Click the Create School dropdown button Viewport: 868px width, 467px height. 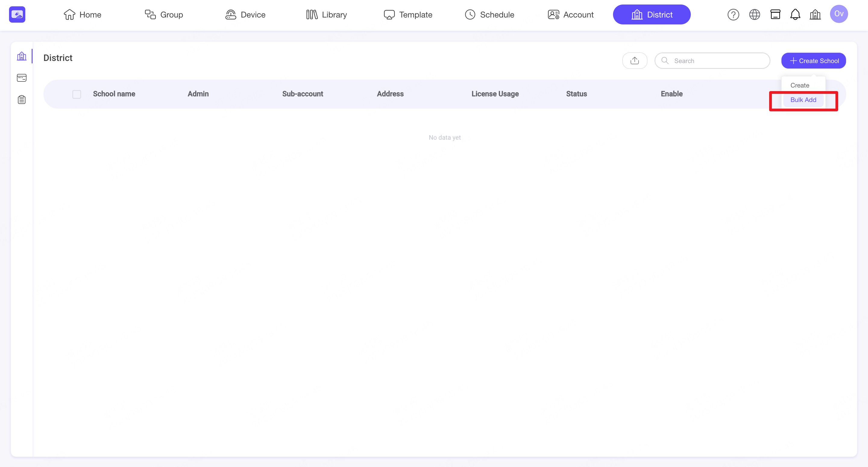click(813, 61)
